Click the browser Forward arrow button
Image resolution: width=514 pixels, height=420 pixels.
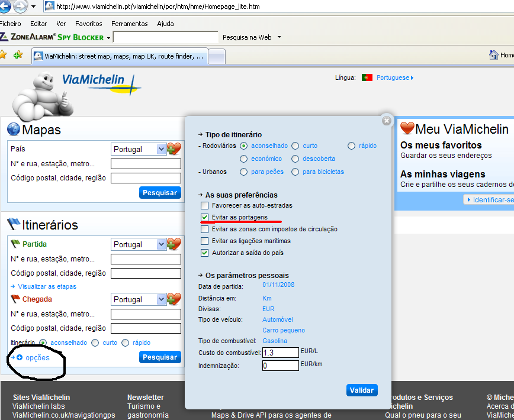20,7
